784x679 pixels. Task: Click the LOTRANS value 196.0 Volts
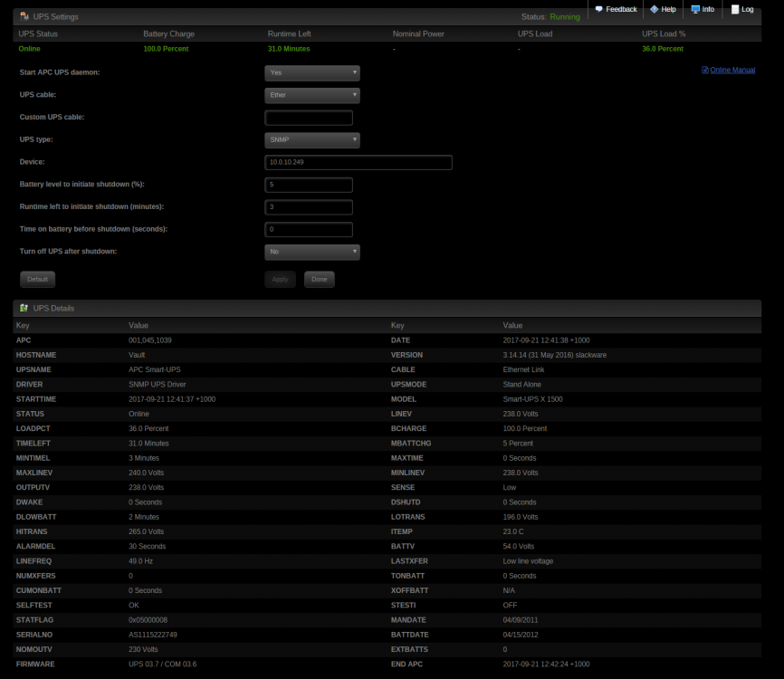coord(521,517)
